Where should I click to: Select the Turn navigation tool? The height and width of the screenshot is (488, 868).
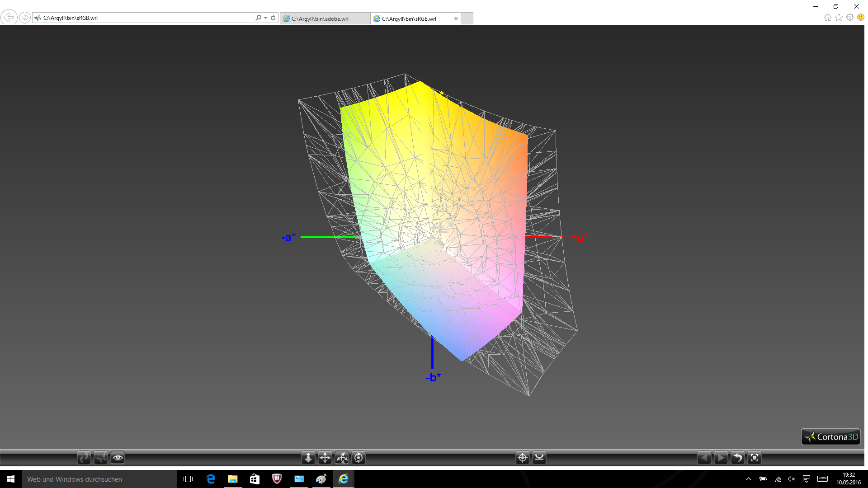[x=342, y=458]
